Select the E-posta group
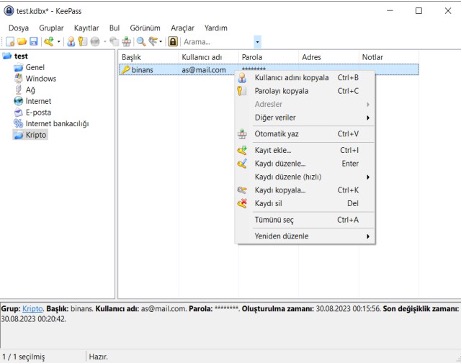 [38, 112]
